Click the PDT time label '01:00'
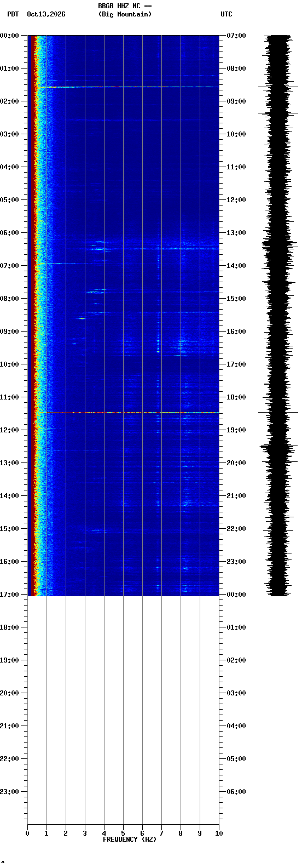Image resolution: width=302 pixels, height=868 pixels. (x=10, y=68)
